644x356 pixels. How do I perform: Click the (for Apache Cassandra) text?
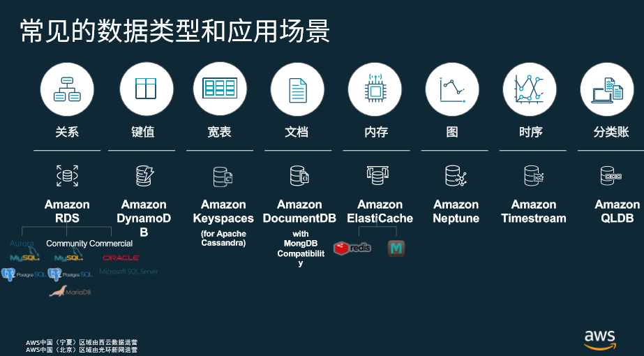coord(223,238)
